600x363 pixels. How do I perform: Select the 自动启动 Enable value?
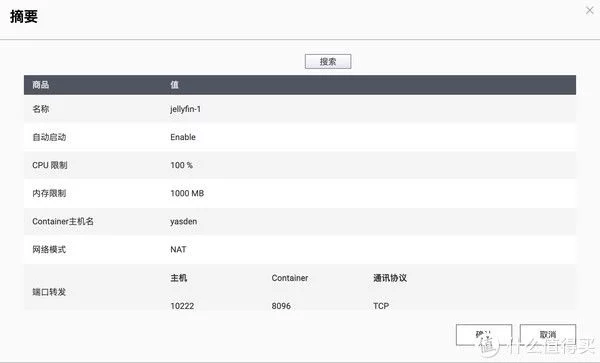(183, 137)
